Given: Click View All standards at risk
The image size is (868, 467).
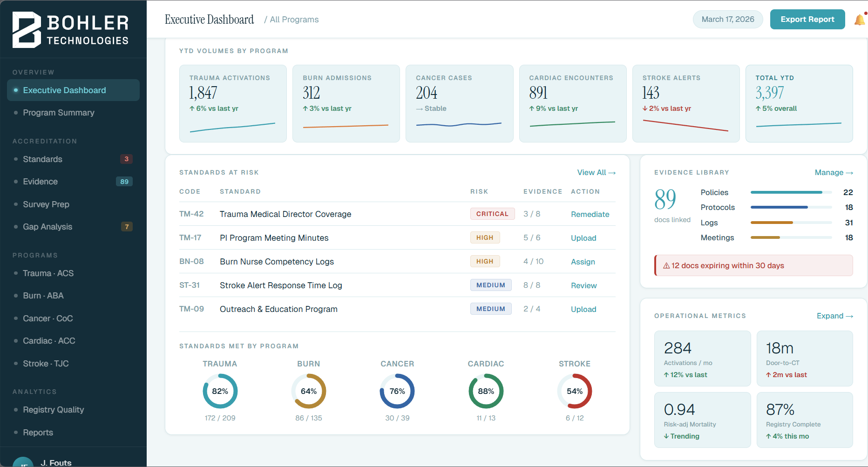Looking at the screenshot, I should click(597, 173).
